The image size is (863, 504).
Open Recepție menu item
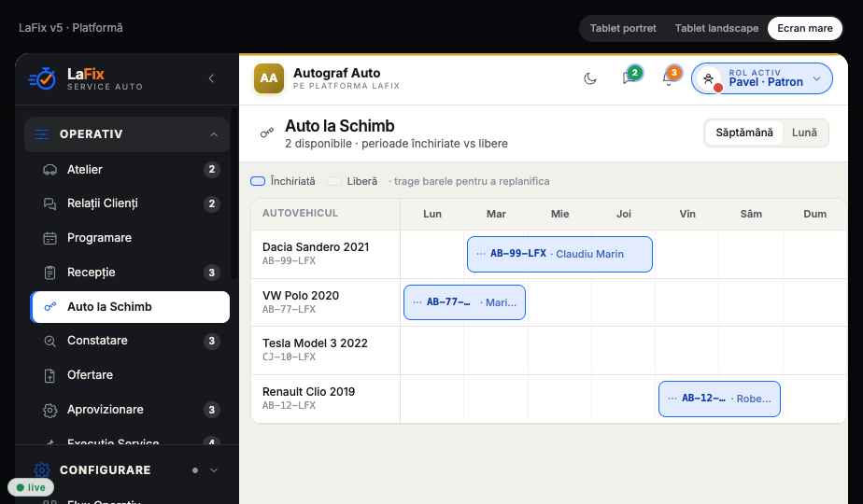point(130,273)
